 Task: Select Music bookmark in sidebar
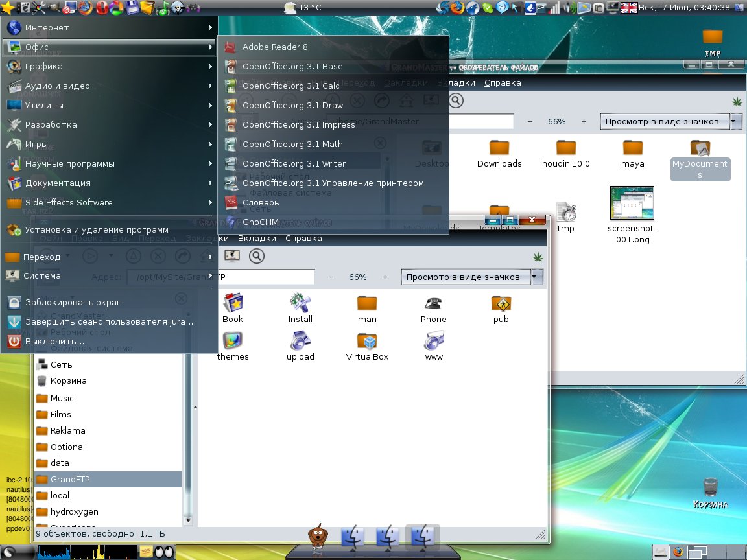[x=108, y=398]
